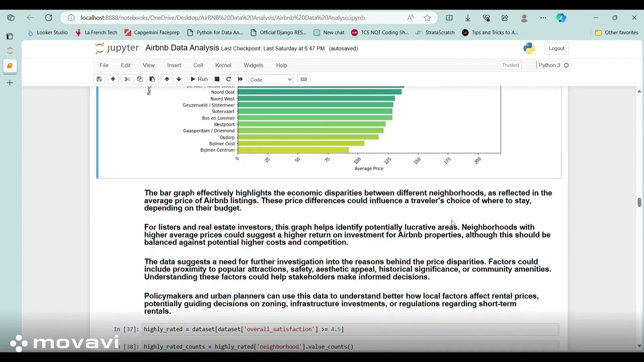Restart kernel and run all cells icon
This screenshot has width=644, height=362.
[240, 79]
